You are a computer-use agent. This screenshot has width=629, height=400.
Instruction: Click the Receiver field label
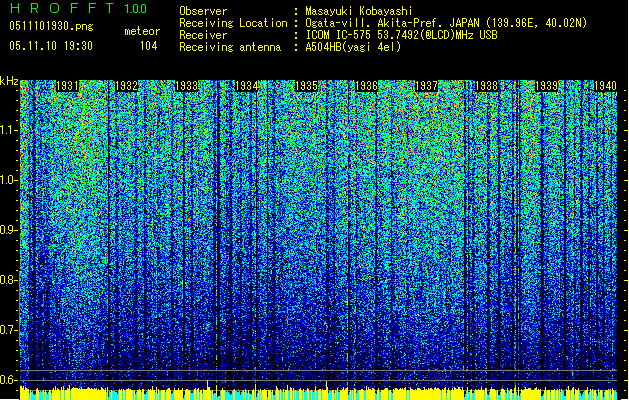(x=203, y=35)
